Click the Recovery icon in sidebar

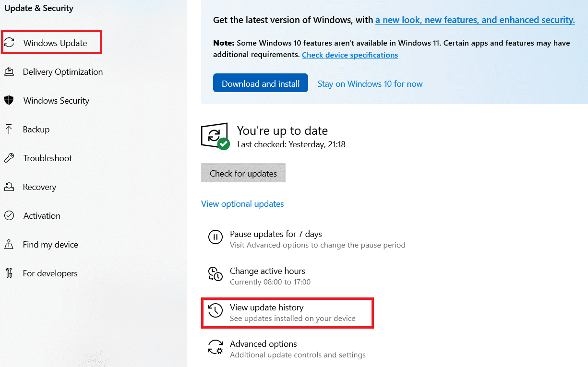(9, 187)
